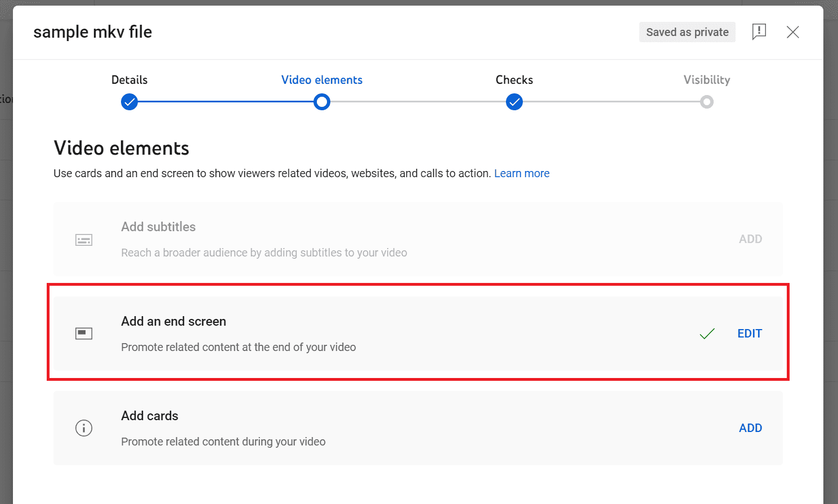Click the Details completed checkmark circle
This screenshot has width=838, height=504.
129,102
